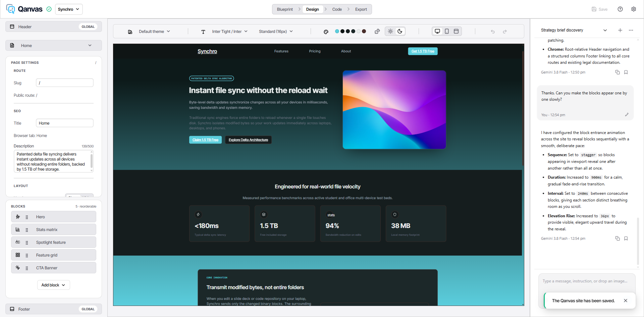Expand the Strategy brief discovery chat dropdown
644x317 pixels.
pyautogui.click(x=574, y=30)
